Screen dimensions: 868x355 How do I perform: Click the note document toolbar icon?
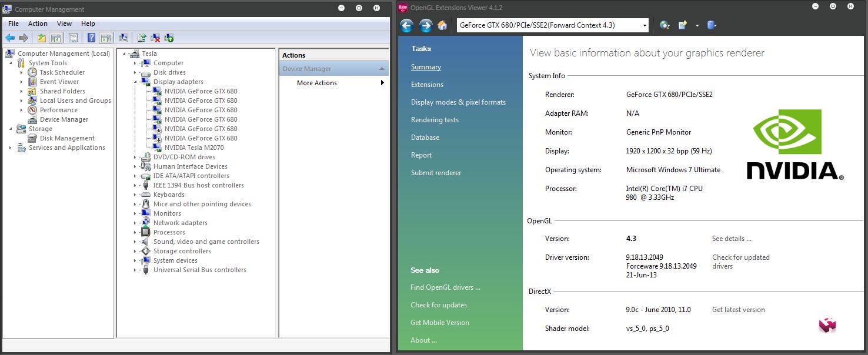[x=682, y=25]
